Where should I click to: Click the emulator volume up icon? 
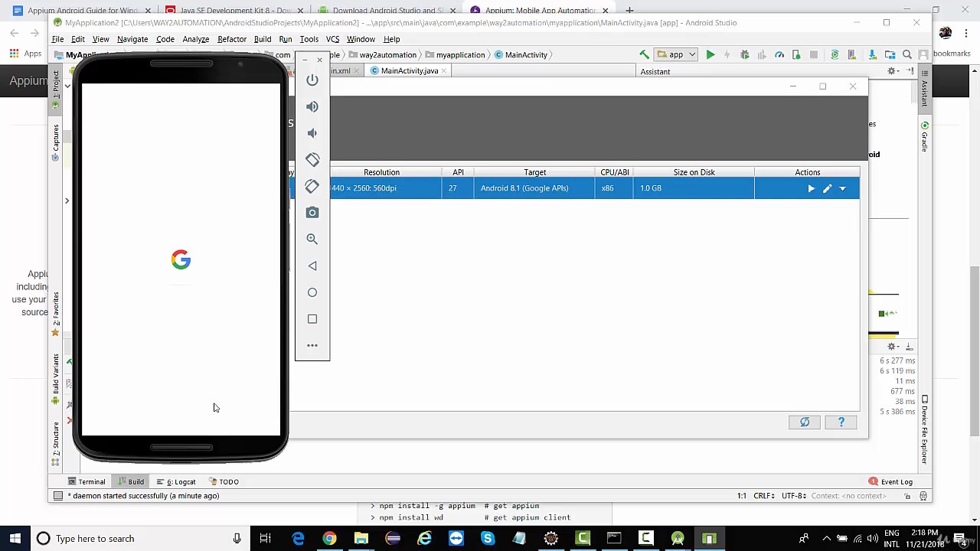pos(312,107)
